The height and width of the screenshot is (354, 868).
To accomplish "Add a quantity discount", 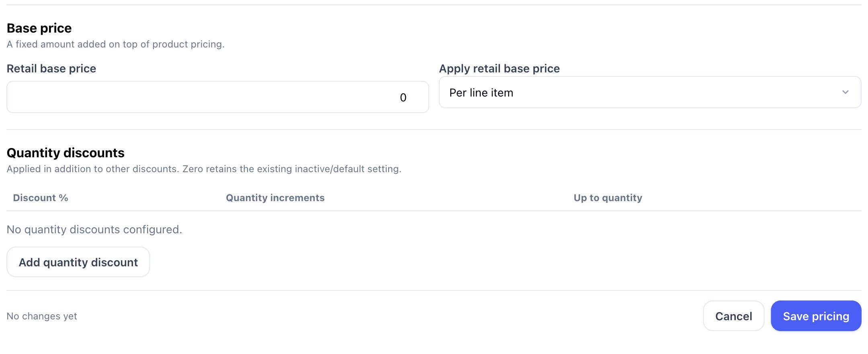I will pos(78,262).
